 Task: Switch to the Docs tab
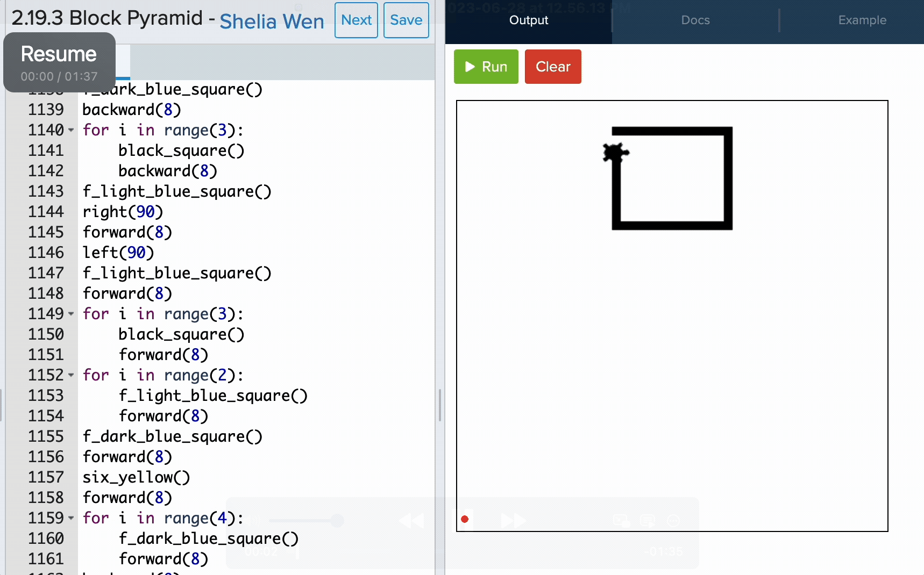pyautogui.click(x=695, y=20)
